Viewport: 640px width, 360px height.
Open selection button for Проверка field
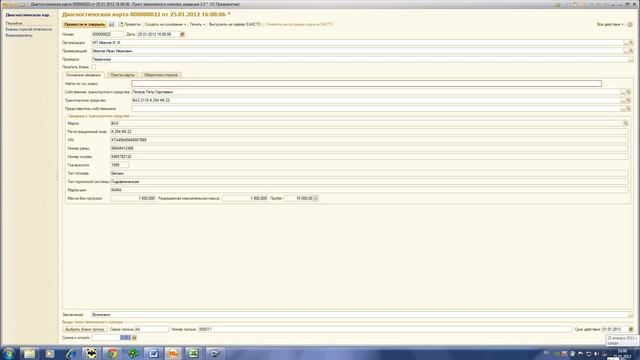631,60
